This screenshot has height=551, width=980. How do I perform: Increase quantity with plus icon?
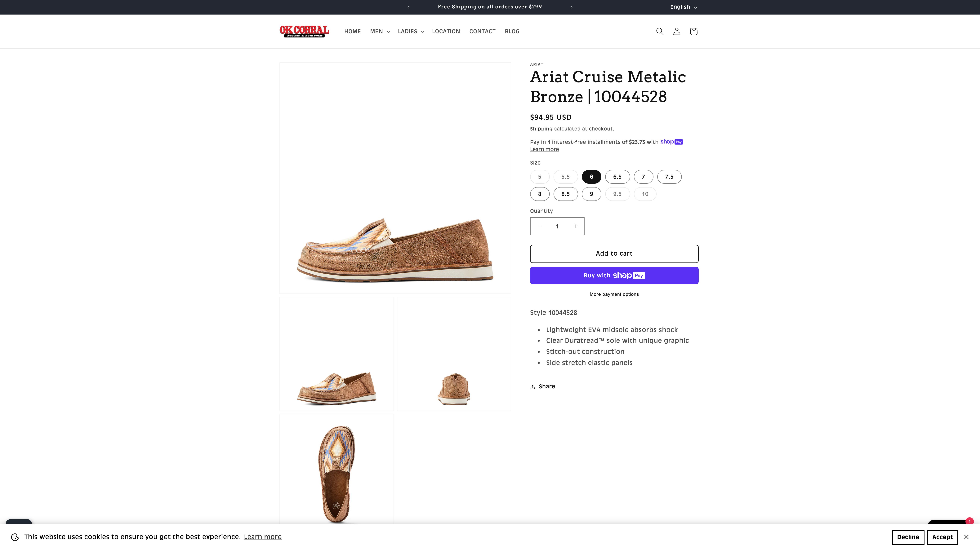click(x=576, y=226)
